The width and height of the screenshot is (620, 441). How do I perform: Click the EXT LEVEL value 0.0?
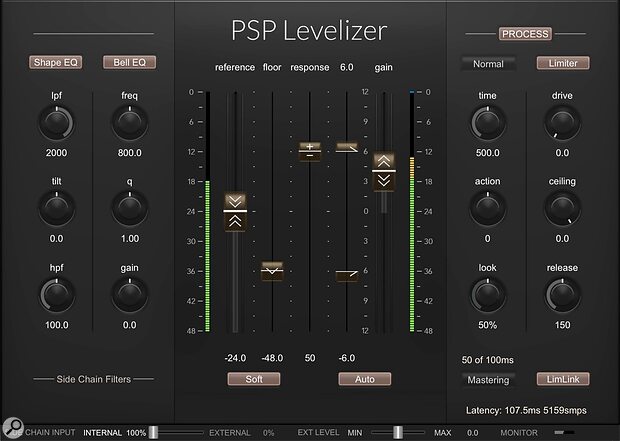pos(472,433)
